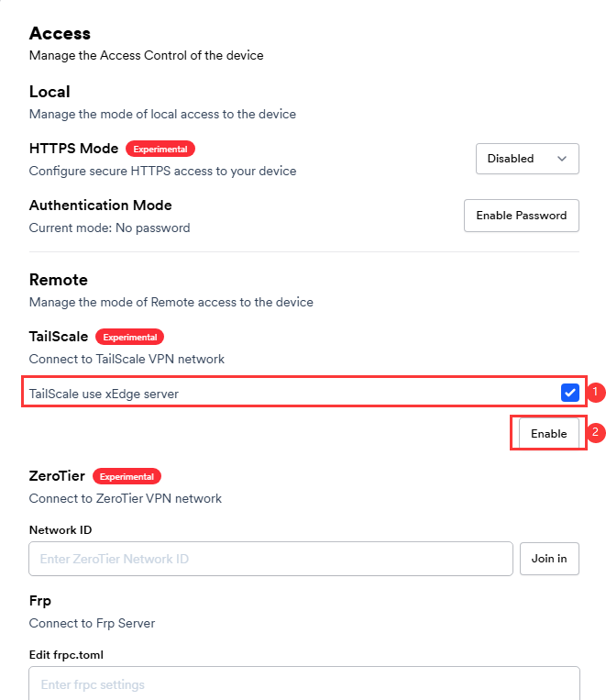Open the HTTPS Mode Disabled dropdown
The width and height of the screenshot is (606, 700).
coord(527,159)
